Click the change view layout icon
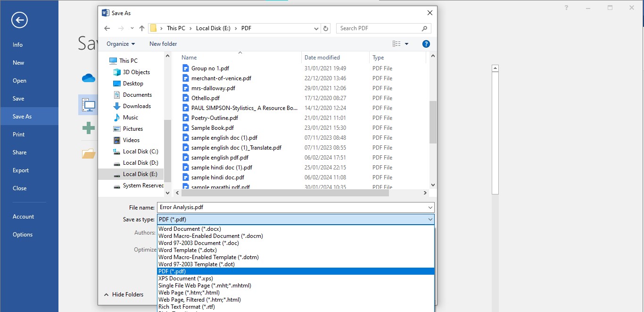Image resolution: width=644 pixels, height=312 pixels. pyautogui.click(x=396, y=44)
